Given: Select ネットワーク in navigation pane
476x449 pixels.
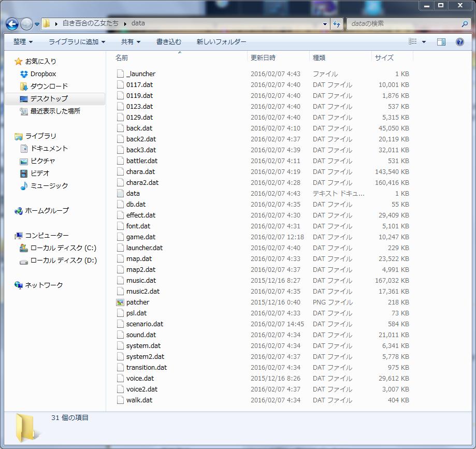Looking at the screenshot, I should point(39,285).
